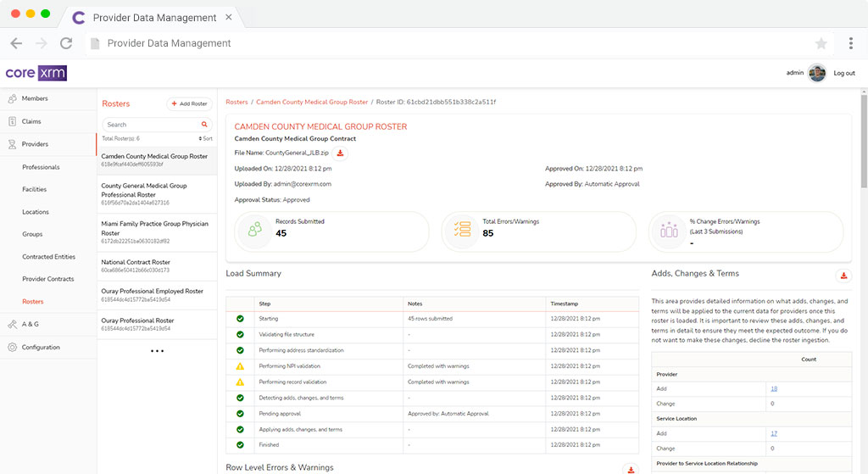The width and height of the screenshot is (868, 474).
Task: Click the page vertical scrollbar
Action: (x=864, y=142)
